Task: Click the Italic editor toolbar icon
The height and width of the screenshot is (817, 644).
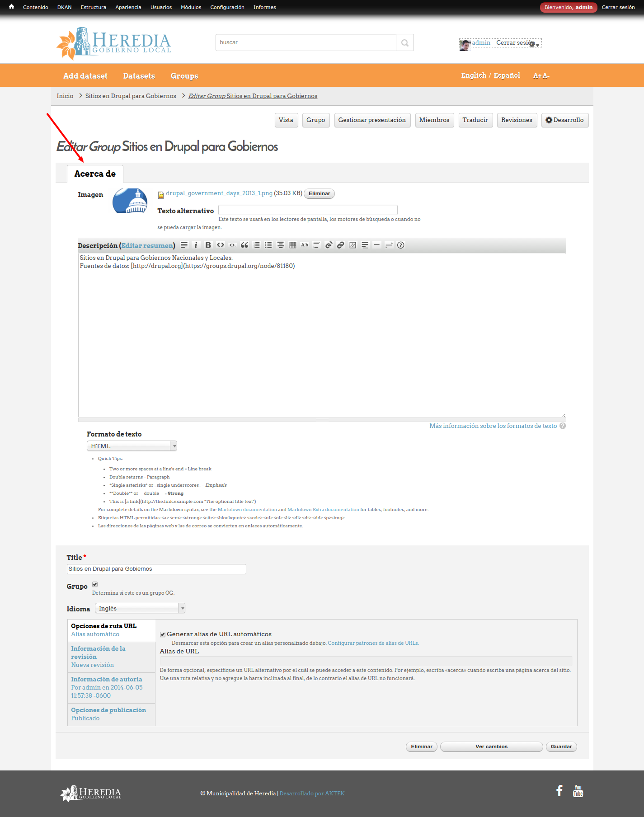Action: pos(196,245)
